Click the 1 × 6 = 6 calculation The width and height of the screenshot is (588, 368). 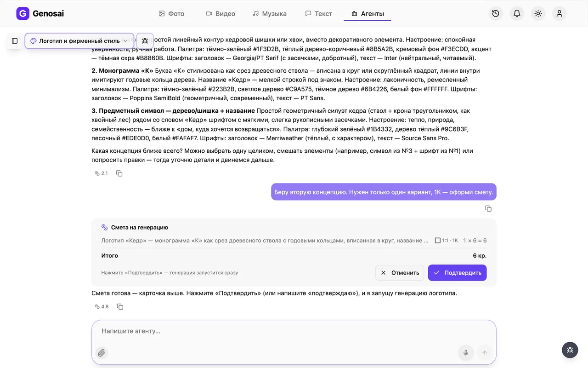[x=475, y=241]
